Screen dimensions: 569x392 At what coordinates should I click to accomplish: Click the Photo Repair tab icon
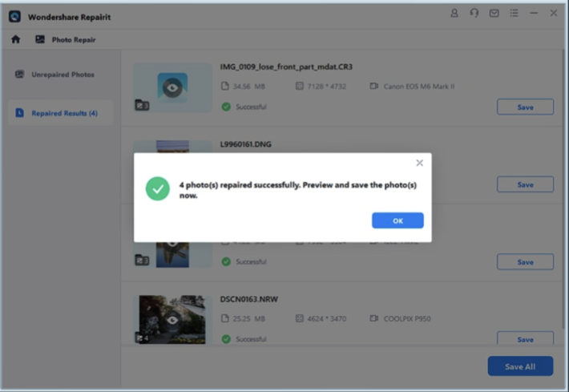click(x=40, y=39)
